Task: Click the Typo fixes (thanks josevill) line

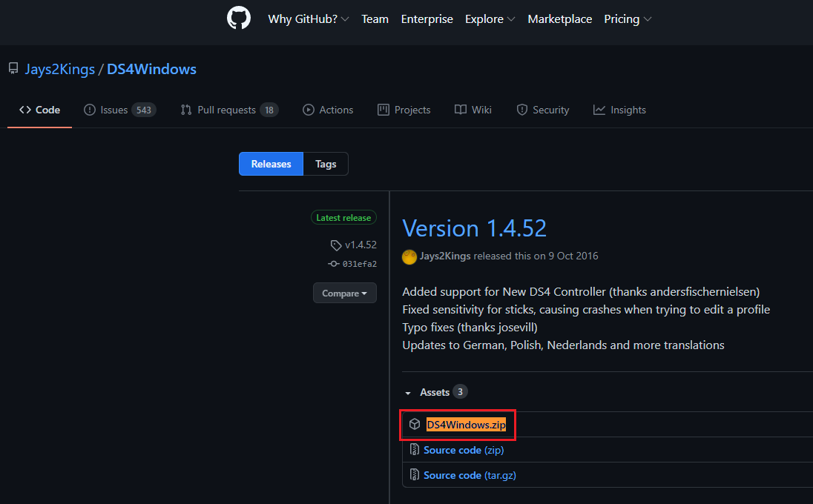Action: coord(470,328)
